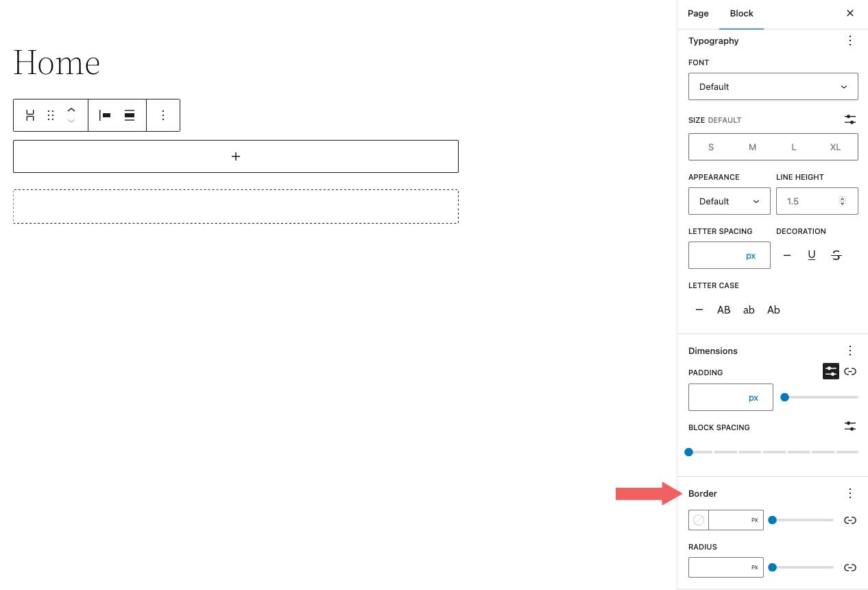Image resolution: width=868 pixels, height=590 pixels.
Task: Set letter case to uppercase AB
Action: 723,309
